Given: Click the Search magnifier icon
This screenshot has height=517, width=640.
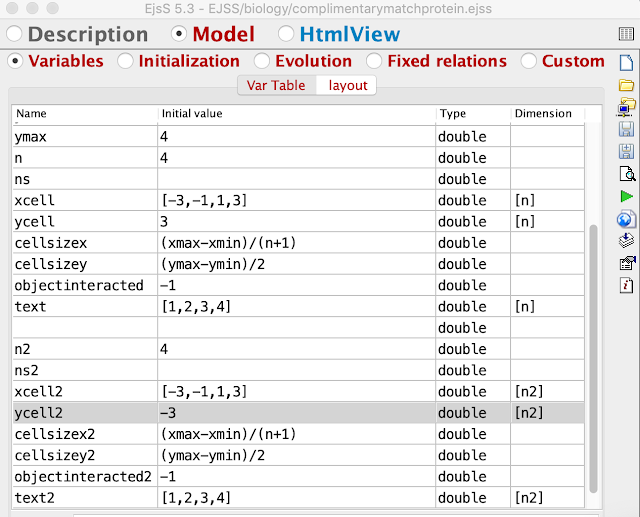Looking at the screenshot, I should [x=627, y=174].
